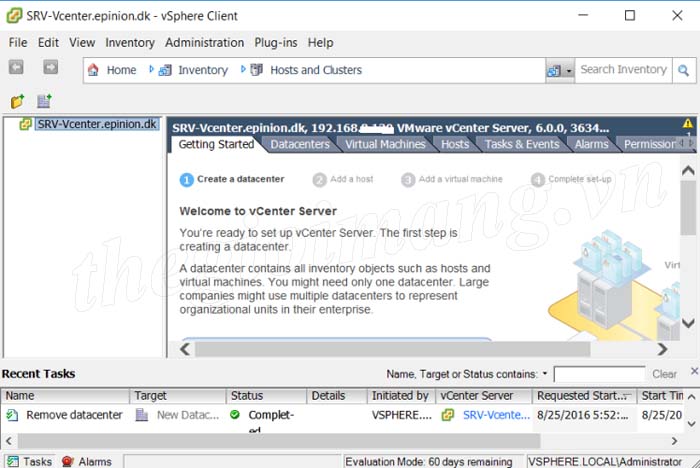700x468 pixels.
Task: Click the New Datacenter toolbar icon
Action: click(44, 101)
